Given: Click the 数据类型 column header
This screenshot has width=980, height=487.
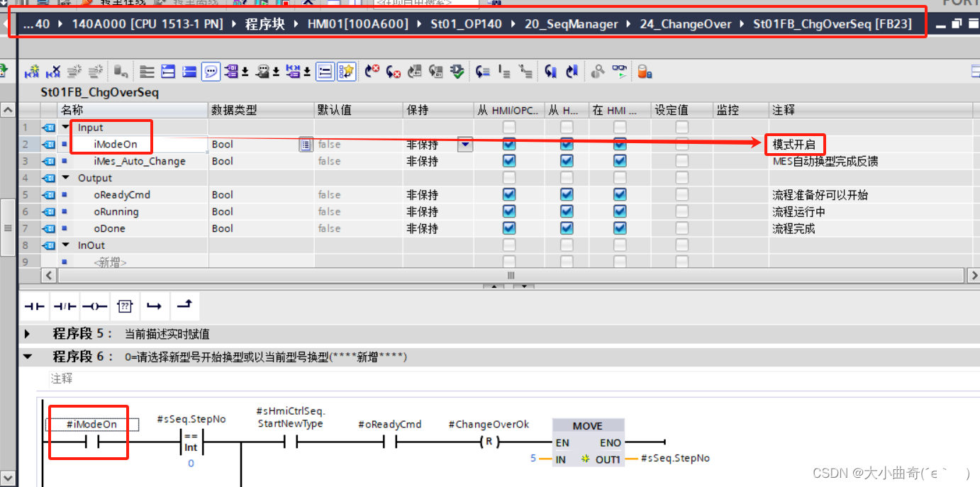Looking at the screenshot, I should [260, 110].
